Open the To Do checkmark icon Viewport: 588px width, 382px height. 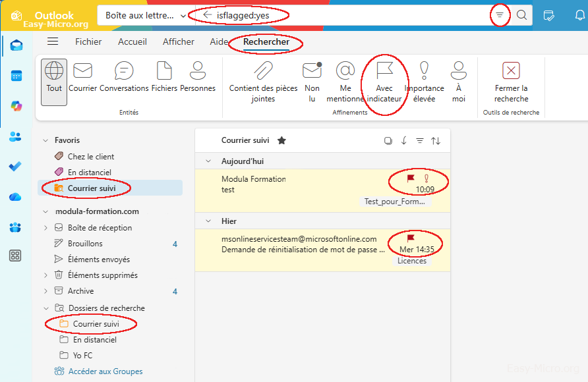[x=16, y=167]
